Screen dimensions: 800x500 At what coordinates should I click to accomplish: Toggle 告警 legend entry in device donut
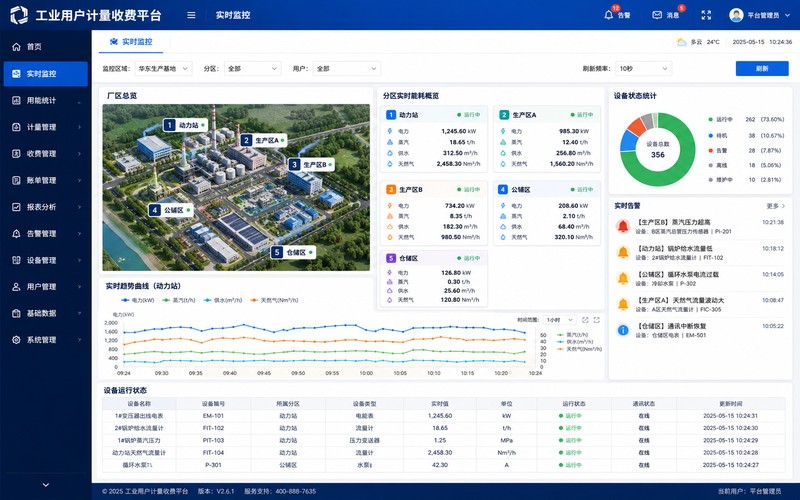click(745, 151)
